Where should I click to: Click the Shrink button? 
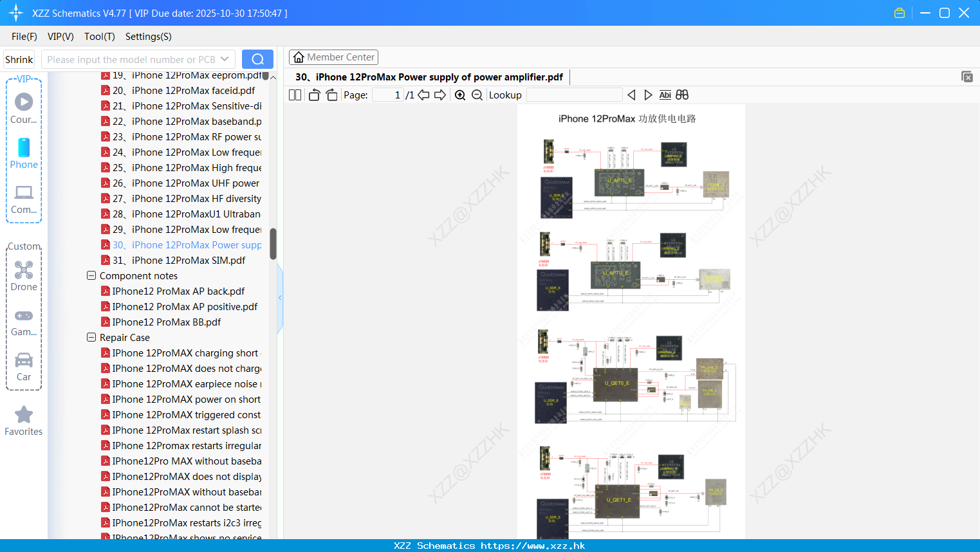pyautogui.click(x=19, y=59)
